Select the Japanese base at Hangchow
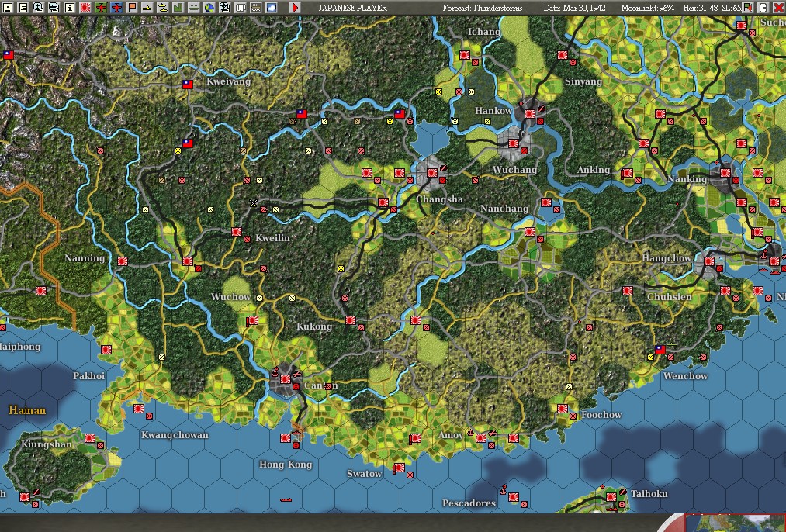 (x=709, y=261)
